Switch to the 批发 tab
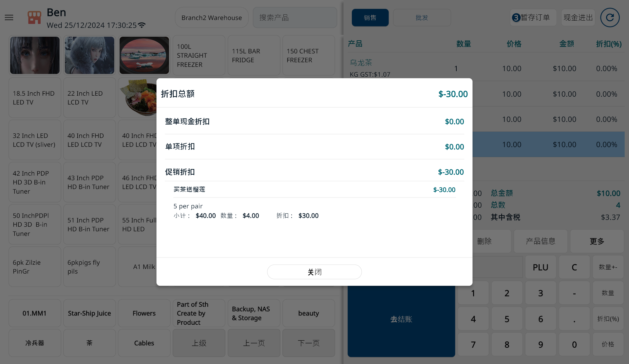Image resolution: width=629 pixels, height=364 pixels. tap(422, 18)
